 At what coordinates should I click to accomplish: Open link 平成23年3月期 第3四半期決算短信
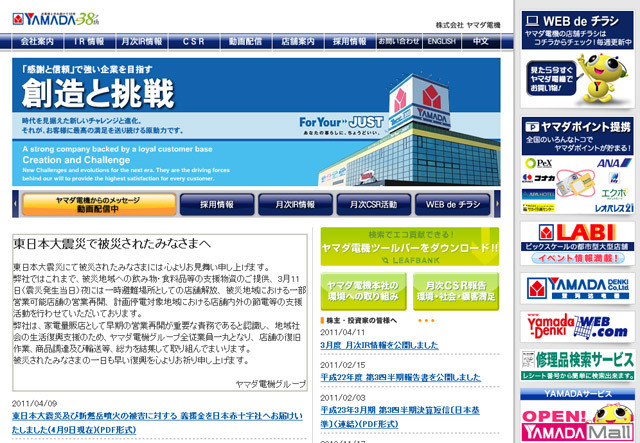pyautogui.click(x=400, y=417)
